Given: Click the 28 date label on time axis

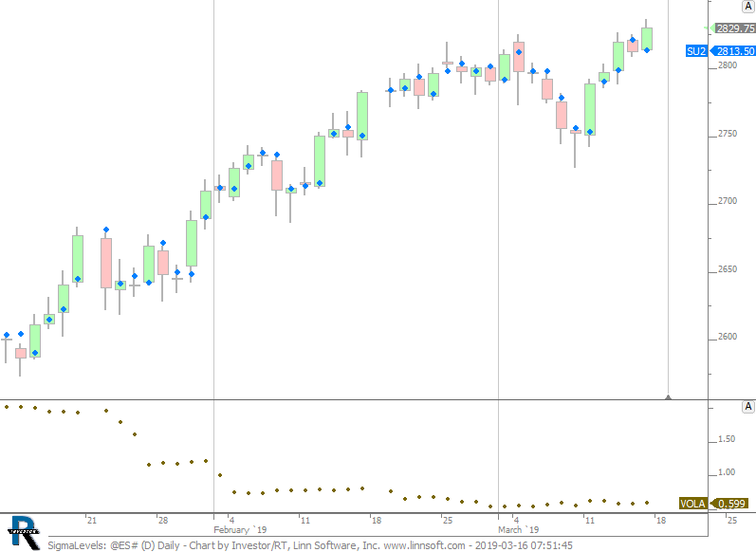Looking at the screenshot, I should tap(163, 520).
